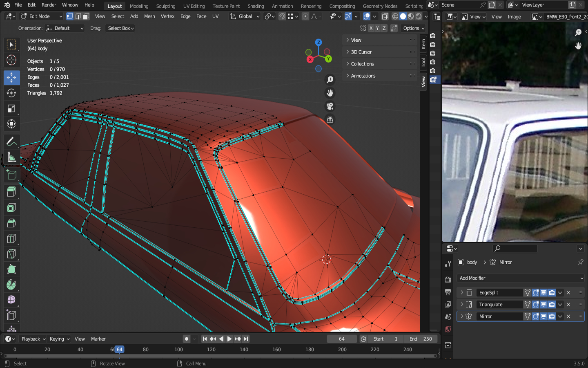Open the Add Modifier dropdown
Viewport: 588px width, 368px height.
[x=520, y=278]
